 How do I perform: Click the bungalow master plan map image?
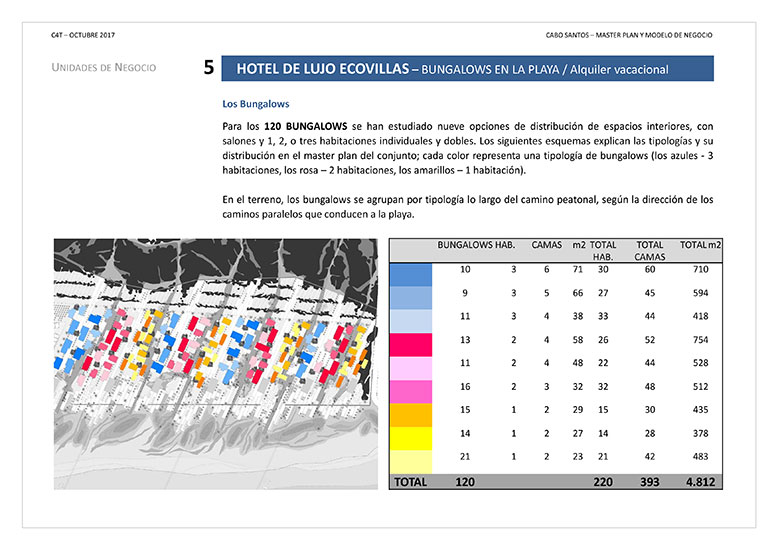pyautogui.click(x=216, y=364)
